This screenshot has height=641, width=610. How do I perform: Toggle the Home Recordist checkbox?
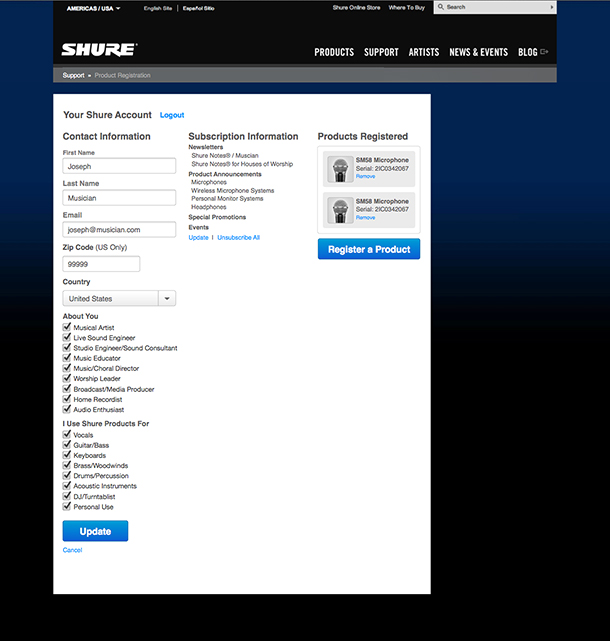pos(67,399)
